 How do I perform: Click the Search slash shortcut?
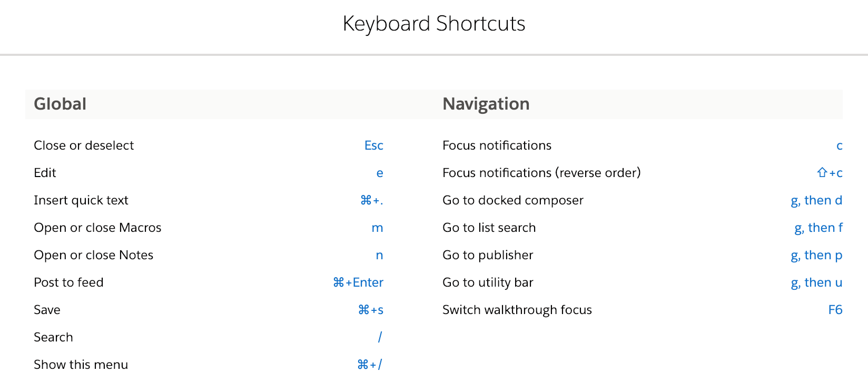pos(380,337)
